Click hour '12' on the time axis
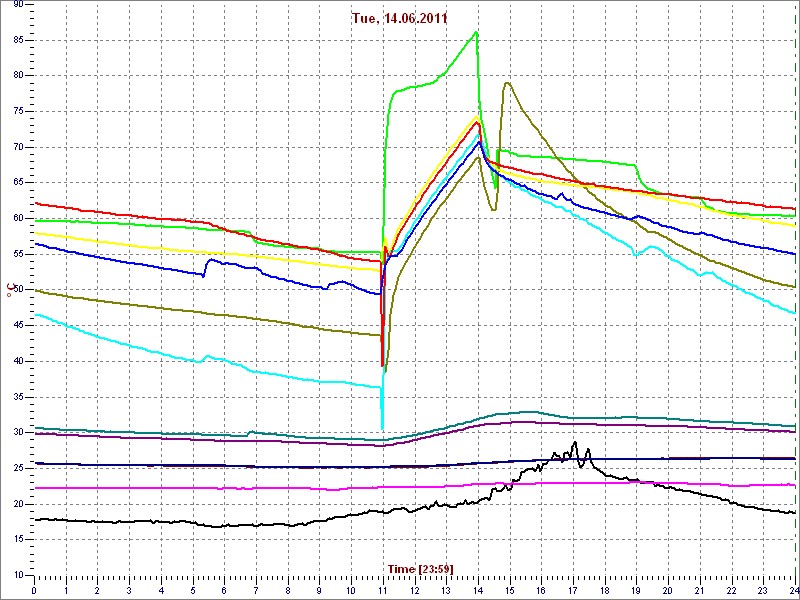Image resolution: width=800 pixels, height=600 pixels. [x=414, y=589]
